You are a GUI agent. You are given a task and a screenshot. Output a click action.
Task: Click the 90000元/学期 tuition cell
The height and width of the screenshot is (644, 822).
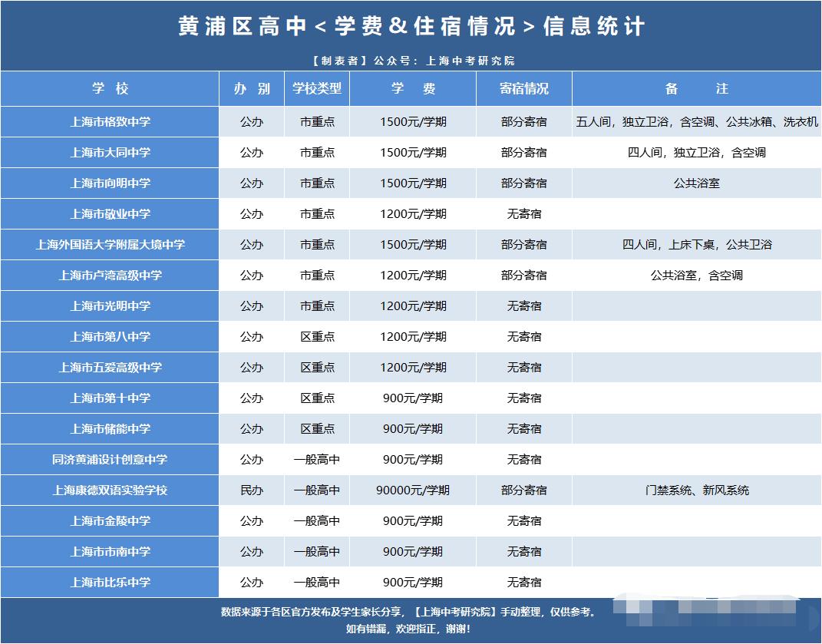point(413,490)
